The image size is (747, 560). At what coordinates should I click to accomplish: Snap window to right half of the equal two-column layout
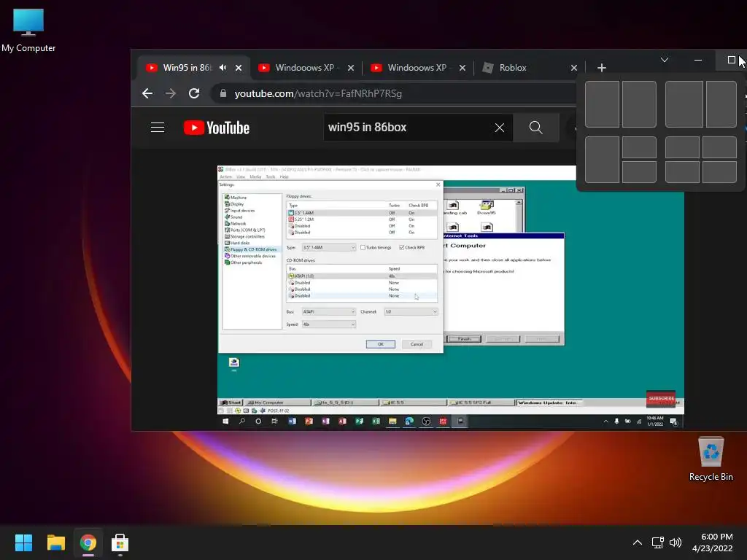tap(639, 104)
